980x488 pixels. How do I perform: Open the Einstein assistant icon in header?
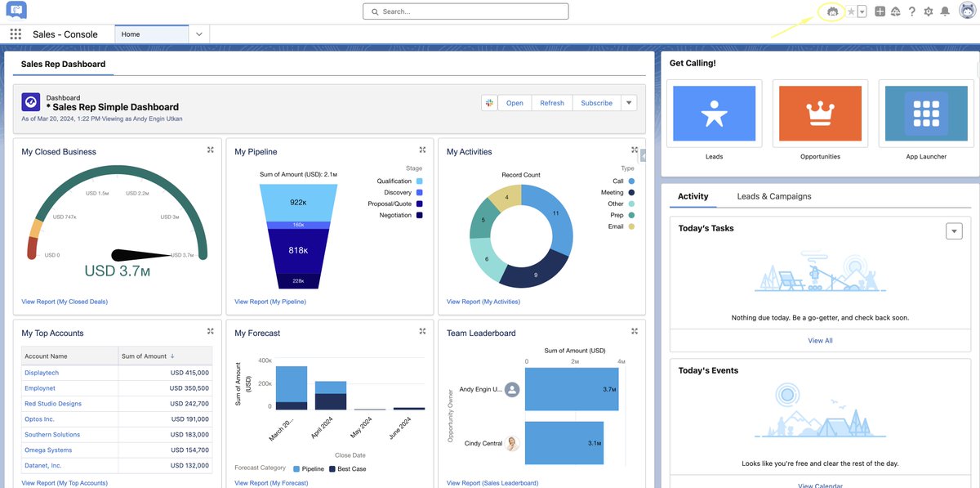coord(831,11)
